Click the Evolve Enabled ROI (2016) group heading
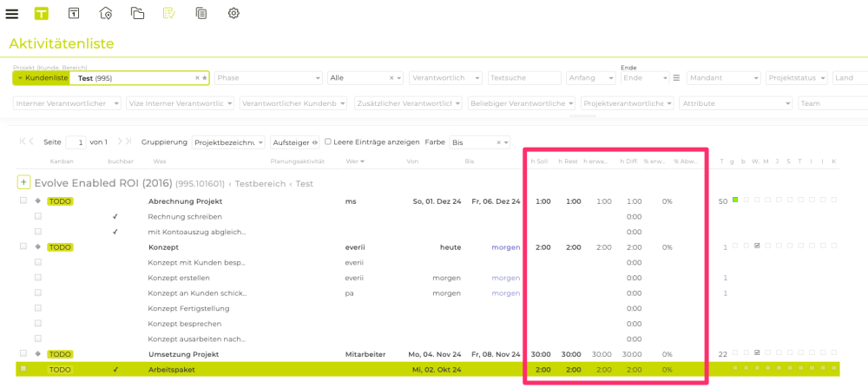The width and height of the screenshot is (868, 388). pyautogui.click(x=103, y=182)
